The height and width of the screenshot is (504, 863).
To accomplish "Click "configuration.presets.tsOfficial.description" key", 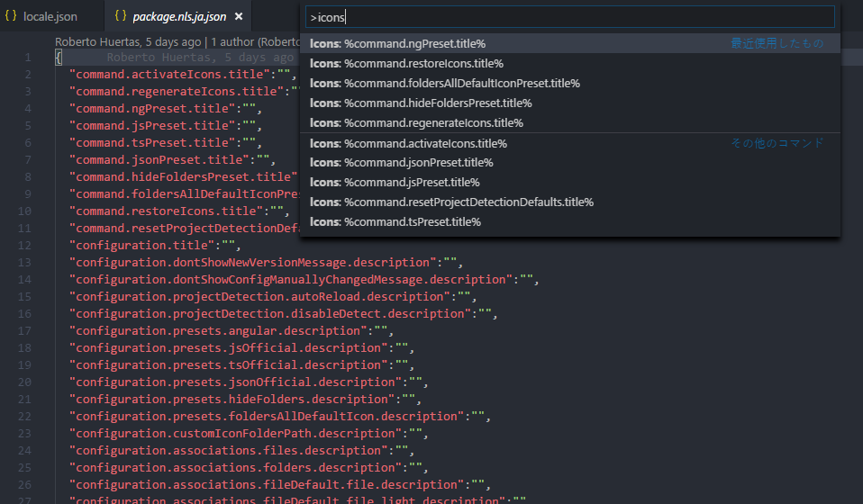I will tap(229, 364).
